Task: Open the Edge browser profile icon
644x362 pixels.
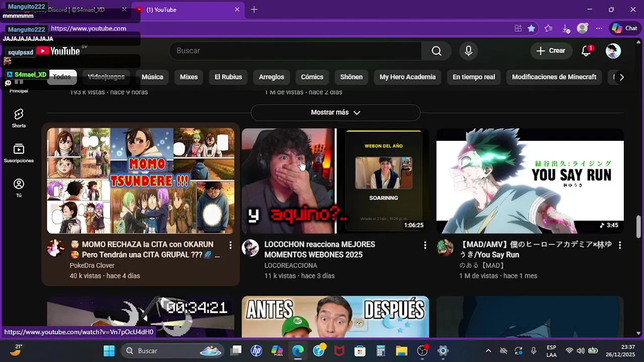Action: (583, 29)
